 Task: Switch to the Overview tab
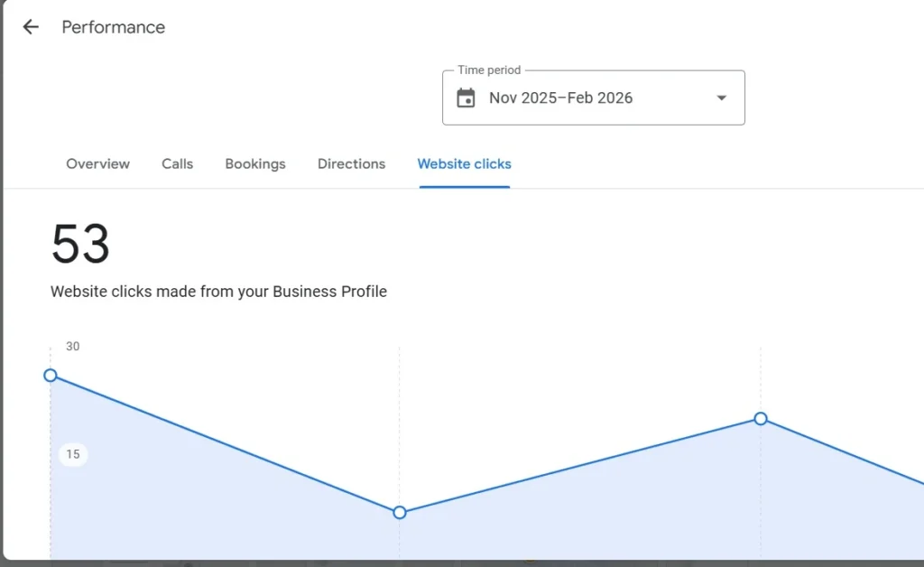tap(97, 163)
